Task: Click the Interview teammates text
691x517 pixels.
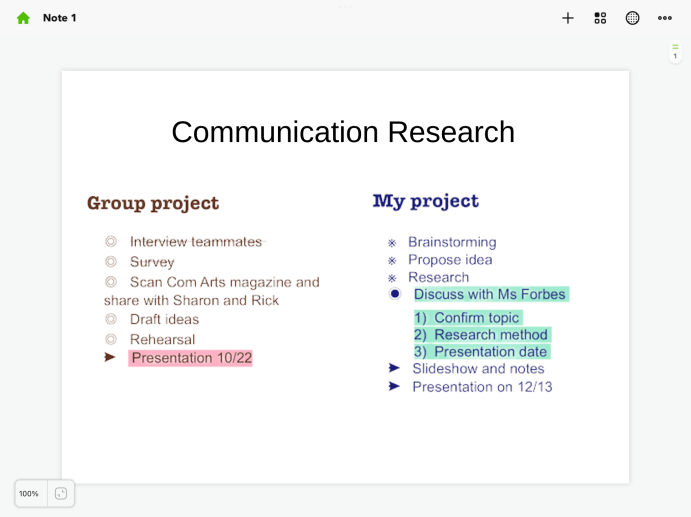Action: pos(196,242)
